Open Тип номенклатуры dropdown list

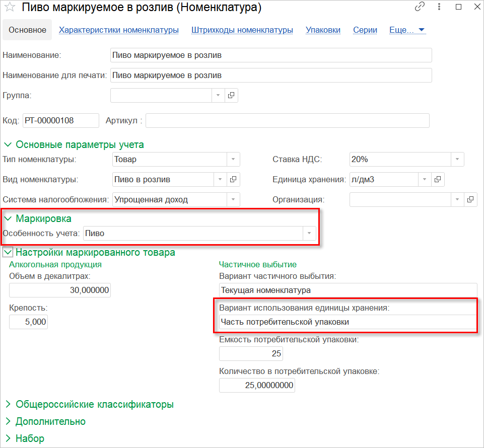point(233,160)
